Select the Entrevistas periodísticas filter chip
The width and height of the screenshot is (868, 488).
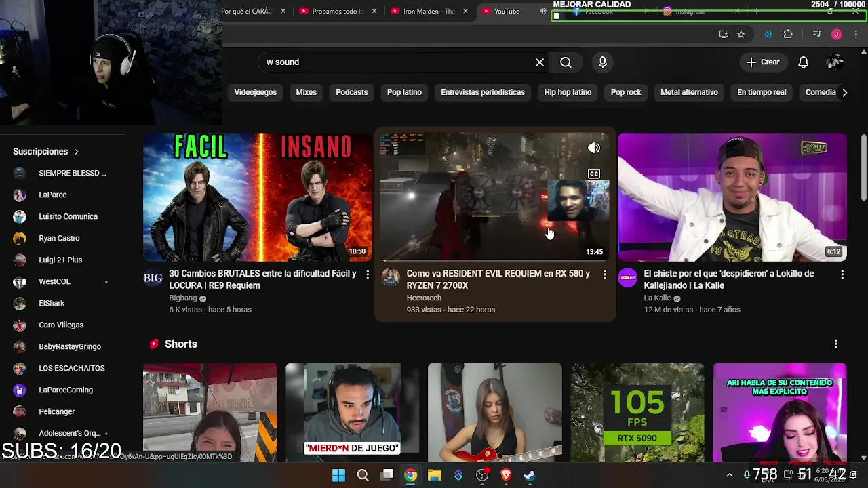coord(483,92)
